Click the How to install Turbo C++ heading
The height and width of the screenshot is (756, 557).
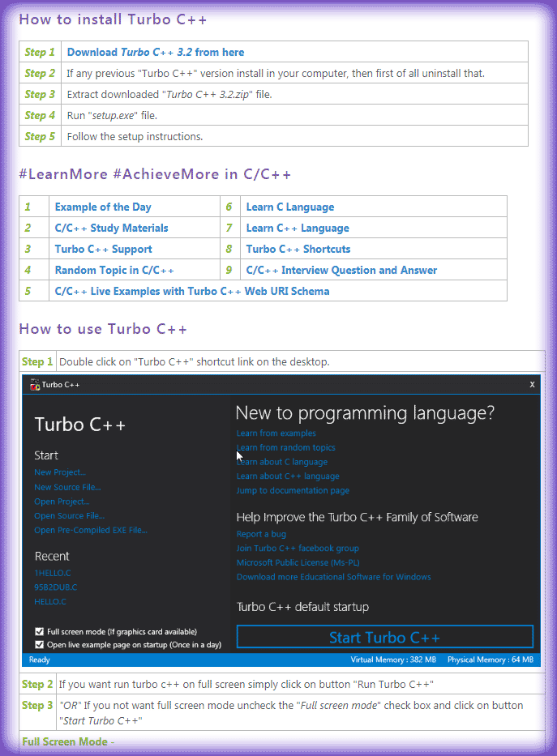(x=113, y=19)
